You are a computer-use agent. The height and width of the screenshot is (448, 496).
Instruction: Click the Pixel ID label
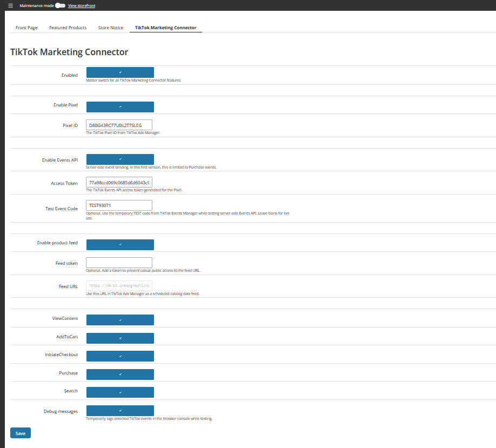(70, 125)
